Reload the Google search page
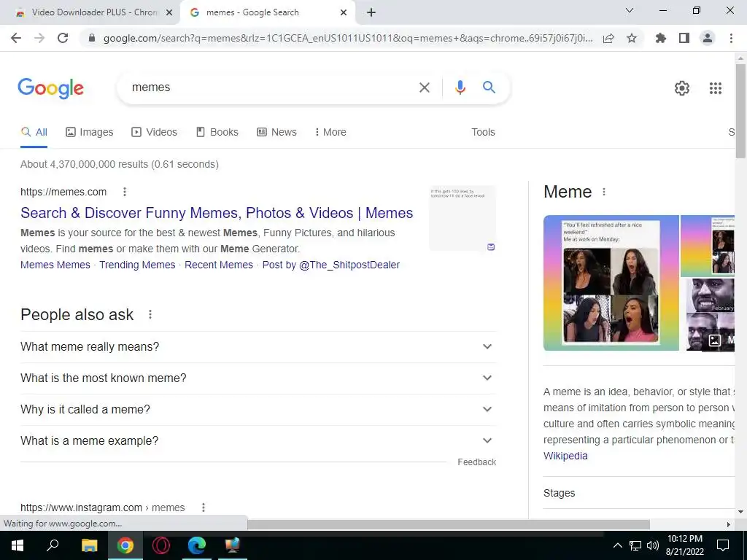This screenshot has height=560, width=747. pyautogui.click(x=63, y=38)
